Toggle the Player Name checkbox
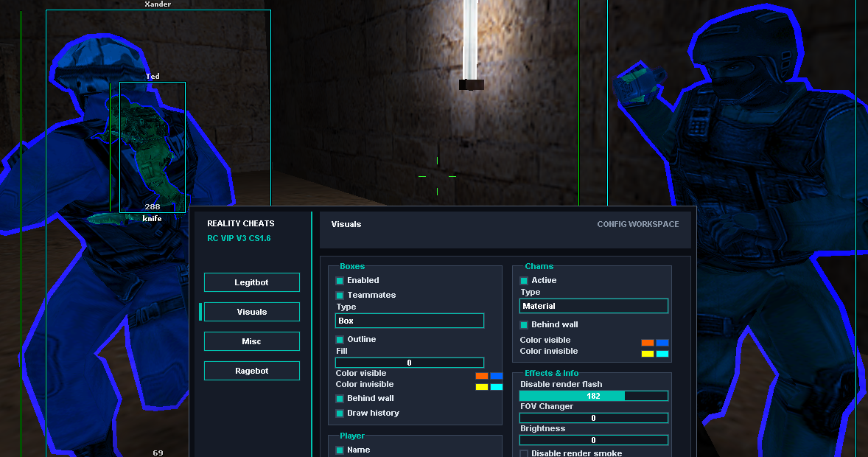 (x=340, y=450)
